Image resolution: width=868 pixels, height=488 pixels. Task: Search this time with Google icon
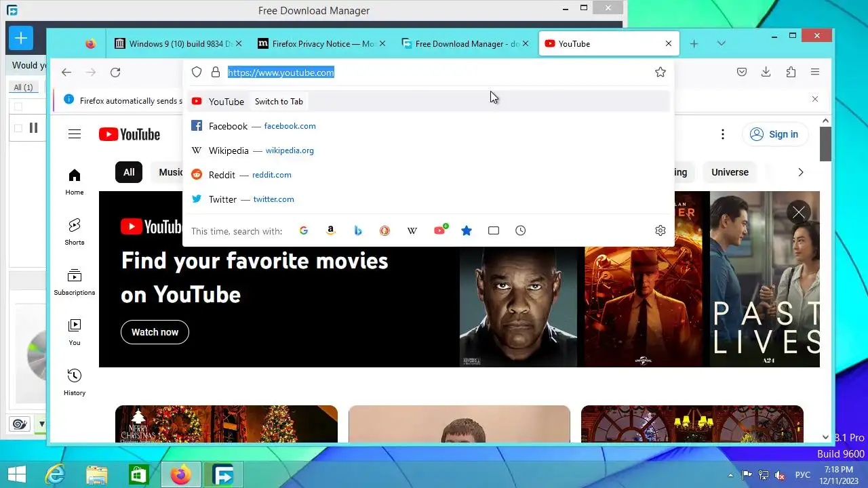click(304, 230)
